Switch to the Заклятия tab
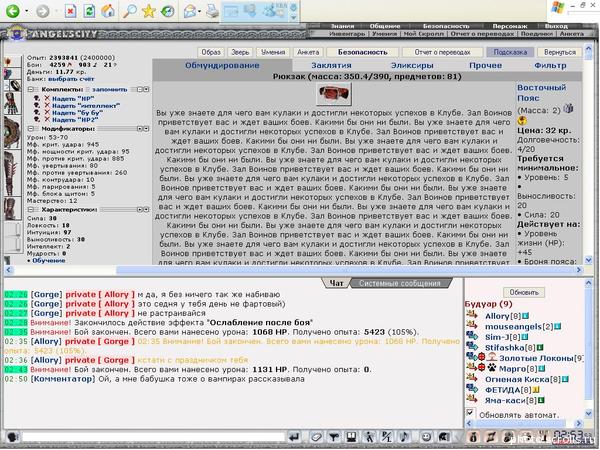The height and width of the screenshot is (450, 600). click(x=331, y=65)
